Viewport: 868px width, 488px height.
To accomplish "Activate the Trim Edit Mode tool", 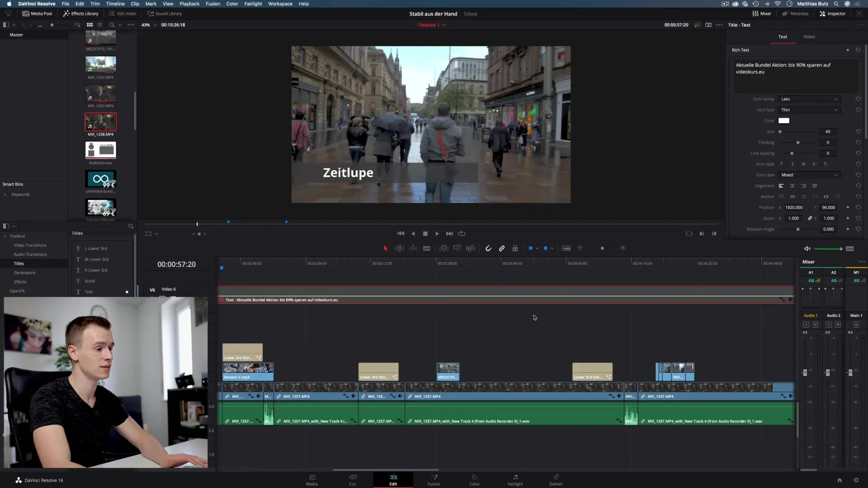I will tap(399, 249).
